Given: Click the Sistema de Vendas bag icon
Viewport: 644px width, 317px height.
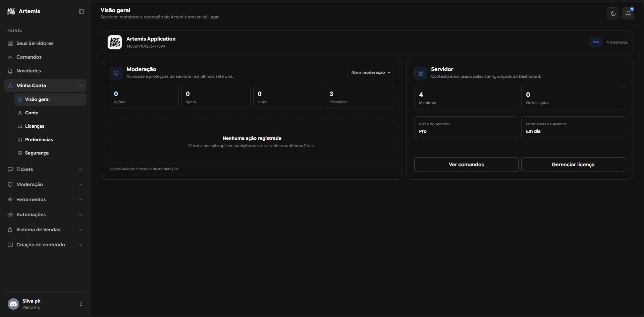Looking at the screenshot, I should 10,230.
